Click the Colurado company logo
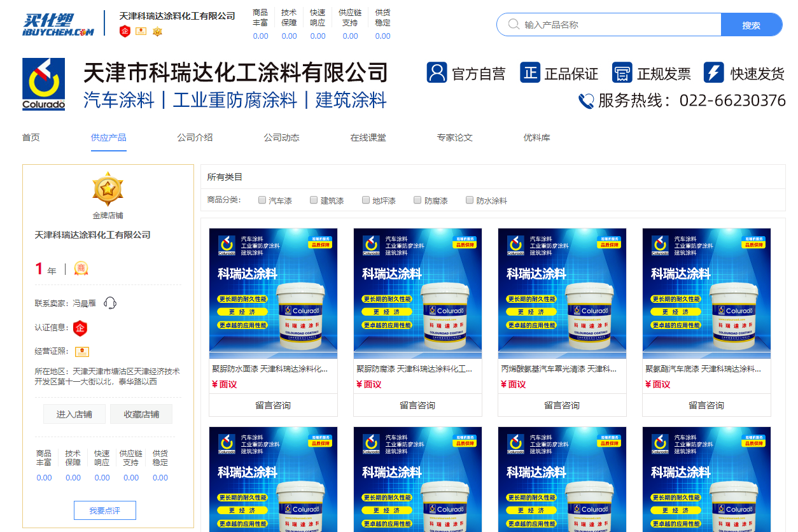This screenshot has height=532, width=798. pyautogui.click(x=44, y=84)
